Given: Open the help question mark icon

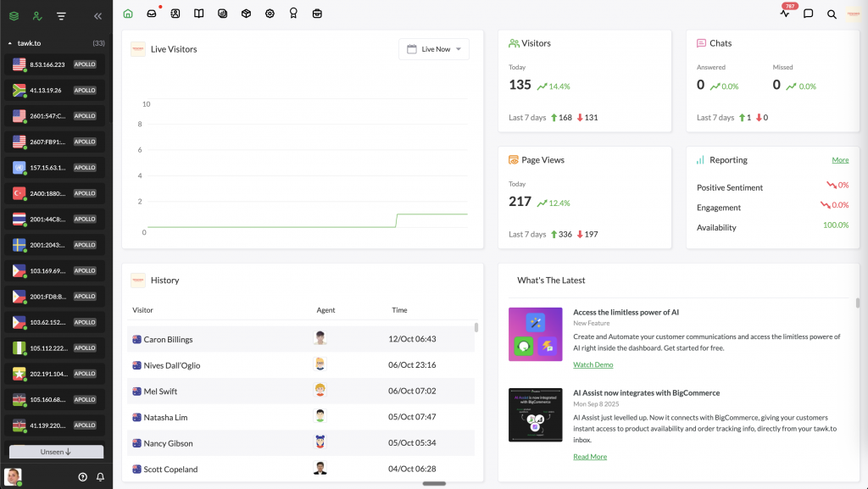Looking at the screenshot, I should tap(82, 476).
